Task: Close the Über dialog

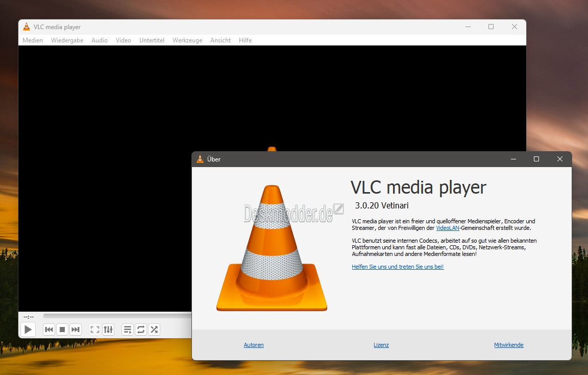Action: [x=560, y=159]
